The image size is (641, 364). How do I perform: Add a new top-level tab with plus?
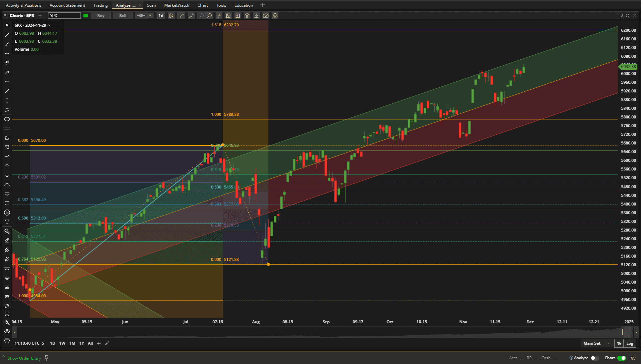(x=262, y=5)
